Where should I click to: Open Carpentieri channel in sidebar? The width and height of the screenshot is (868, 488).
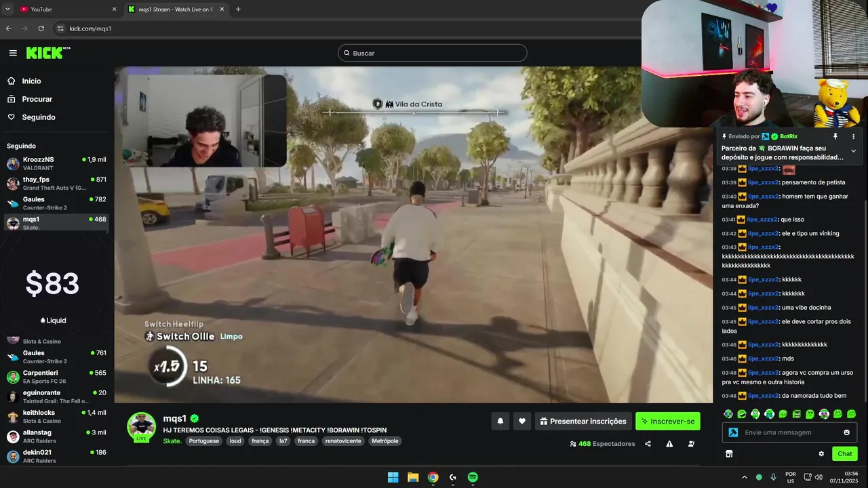[x=57, y=377]
